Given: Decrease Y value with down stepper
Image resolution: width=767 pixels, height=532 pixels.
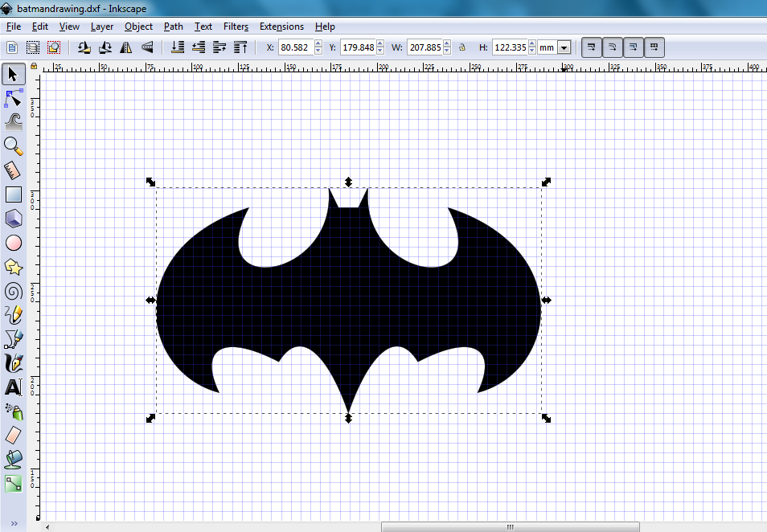Looking at the screenshot, I should click(x=380, y=51).
